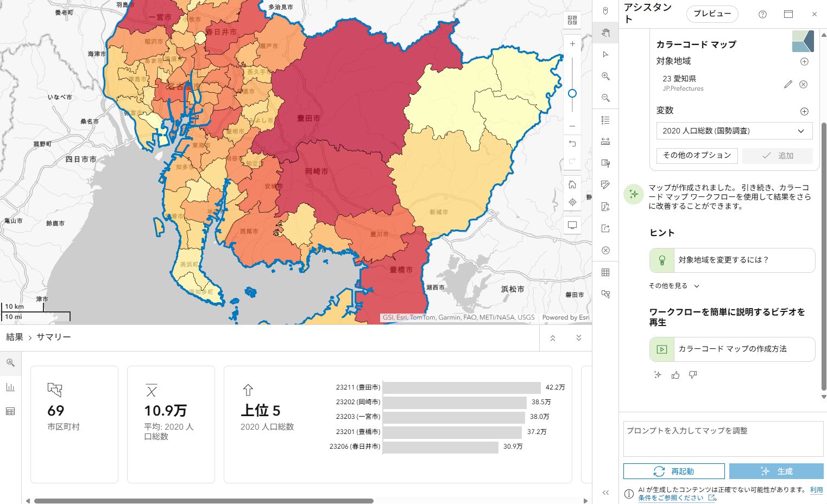Open the 2020 人口総数 variable dropdown
The width and height of the screenshot is (827, 504).
(x=734, y=131)
